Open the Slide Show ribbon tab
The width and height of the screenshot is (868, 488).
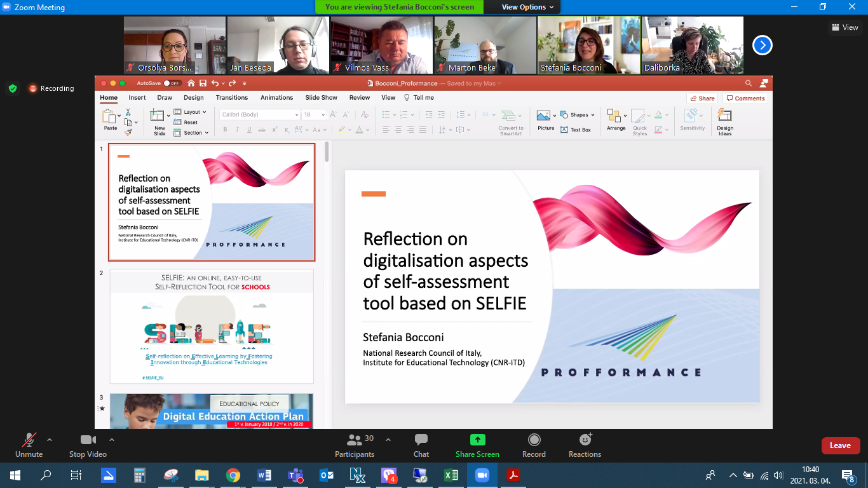pos(321,98)
